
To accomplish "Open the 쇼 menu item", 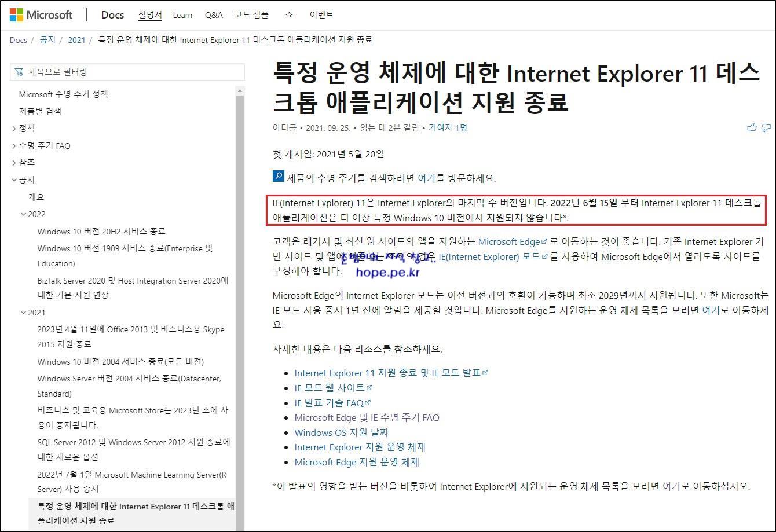I will pyautogui.click(x=290, y=15).
